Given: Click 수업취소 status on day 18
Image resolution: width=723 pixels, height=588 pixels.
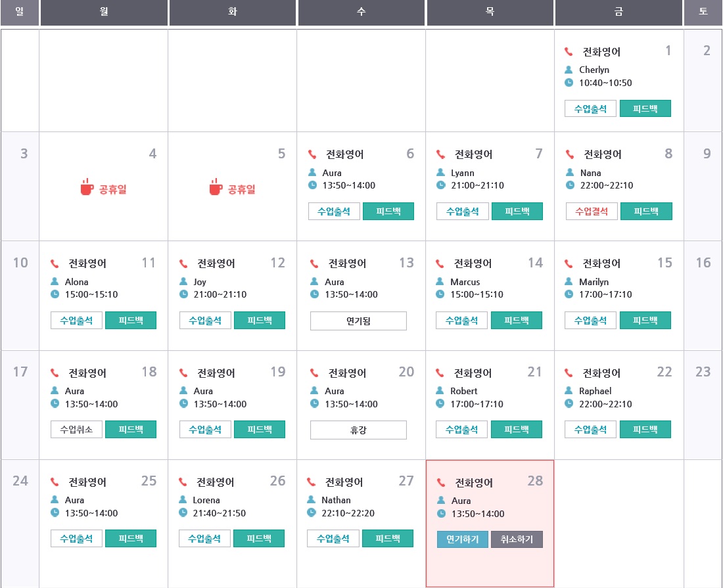Looking at the screenshot, I should (x=76, y=430).
